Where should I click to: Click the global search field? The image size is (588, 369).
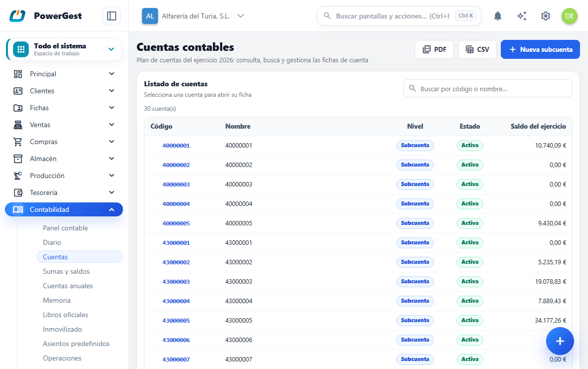click(399, 16)
